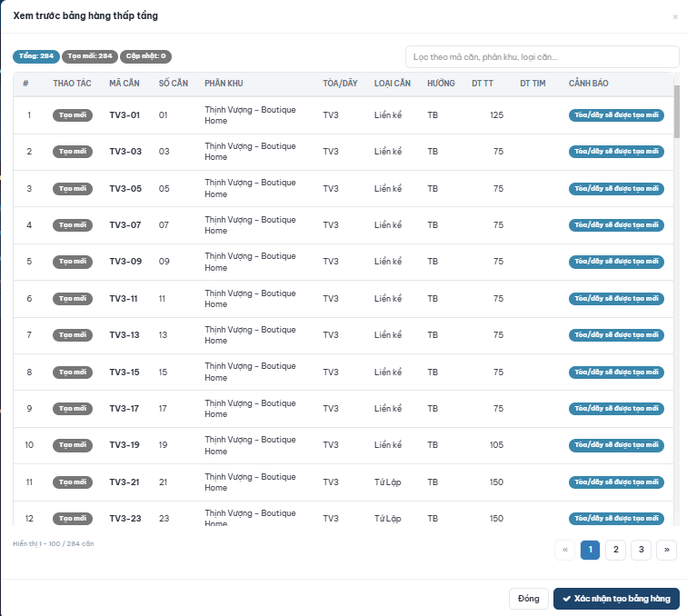Click Tứ Lập type in row TV3-23
Viewport: 687px width, 616px height.
[x=387, y=519]
